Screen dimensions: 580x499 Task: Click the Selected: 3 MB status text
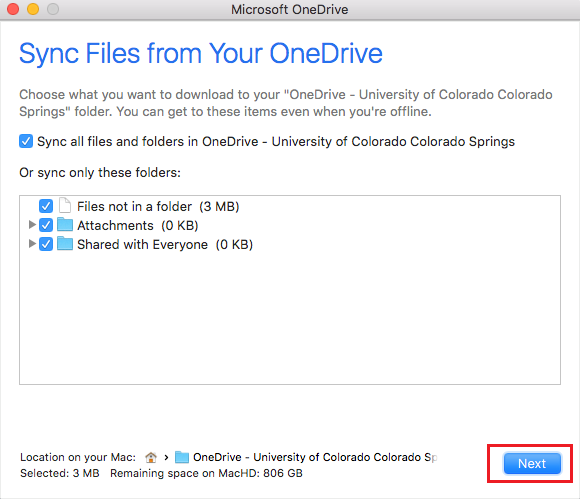click(60, 473)
